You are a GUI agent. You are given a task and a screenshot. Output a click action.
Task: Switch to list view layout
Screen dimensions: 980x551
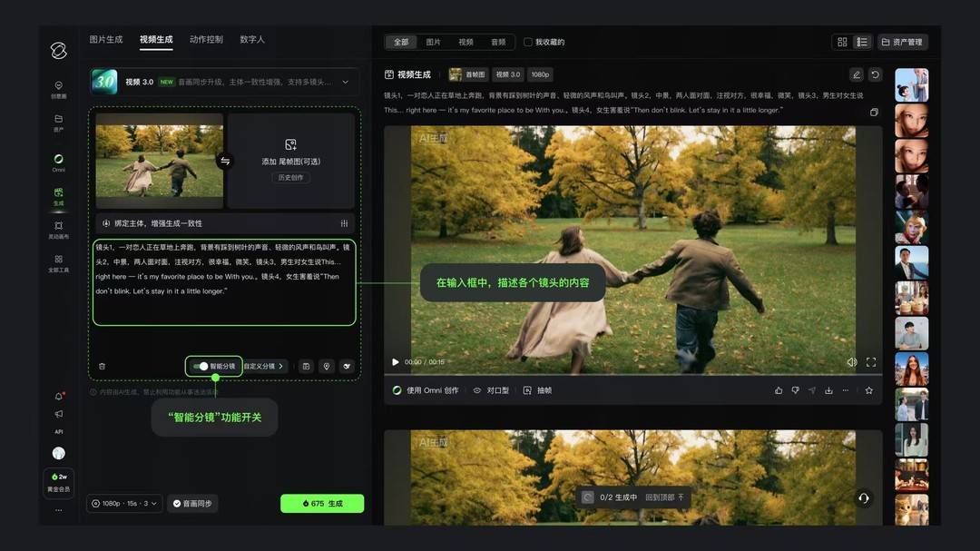[863, 42]
